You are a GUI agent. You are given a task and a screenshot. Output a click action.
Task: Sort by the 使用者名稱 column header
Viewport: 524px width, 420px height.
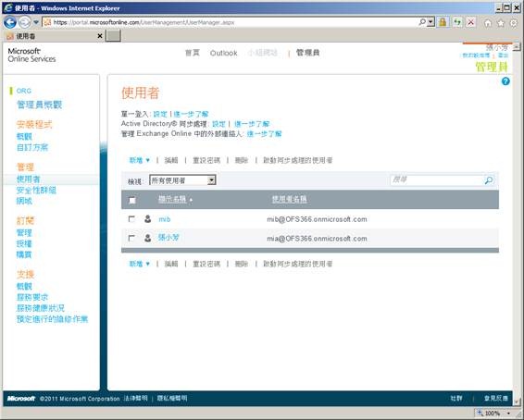coord(290,199)
